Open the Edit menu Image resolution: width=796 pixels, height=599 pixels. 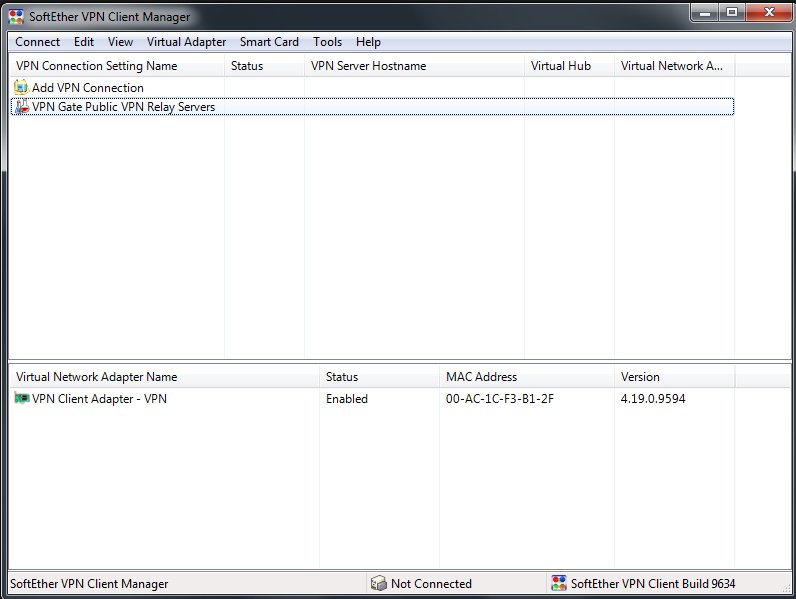84,42
